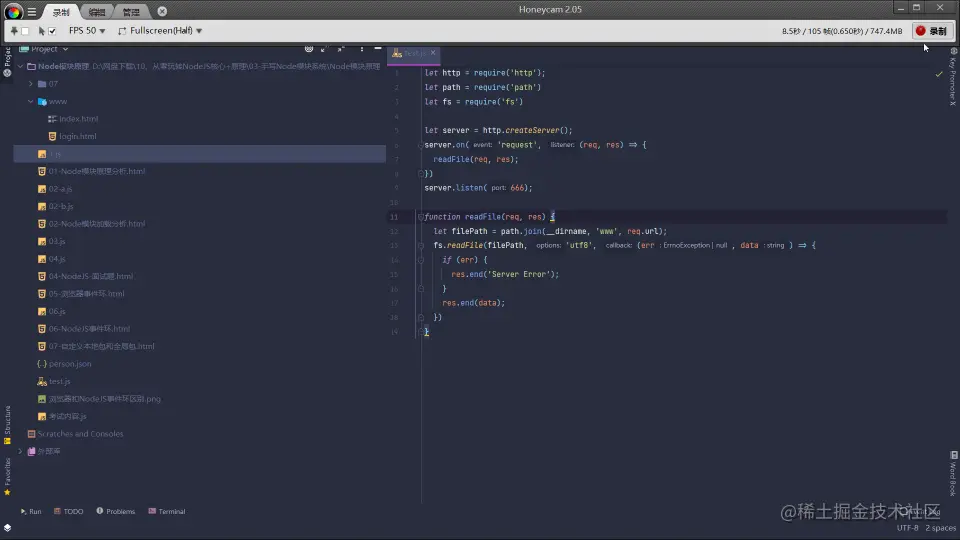Click the green inspection checkmark icon
Viewport: 960px width, 540px height.
point(939,74)
